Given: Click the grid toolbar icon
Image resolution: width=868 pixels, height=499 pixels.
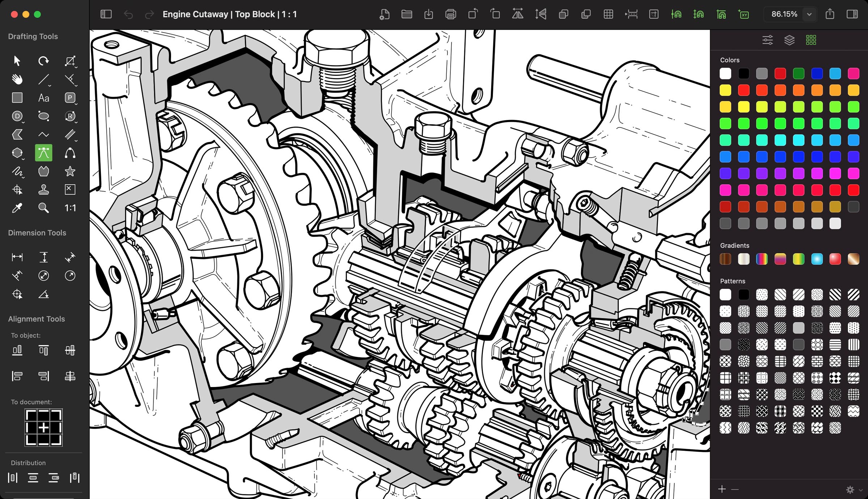Looking at the screenshot, I should click(x=609, y=14).
